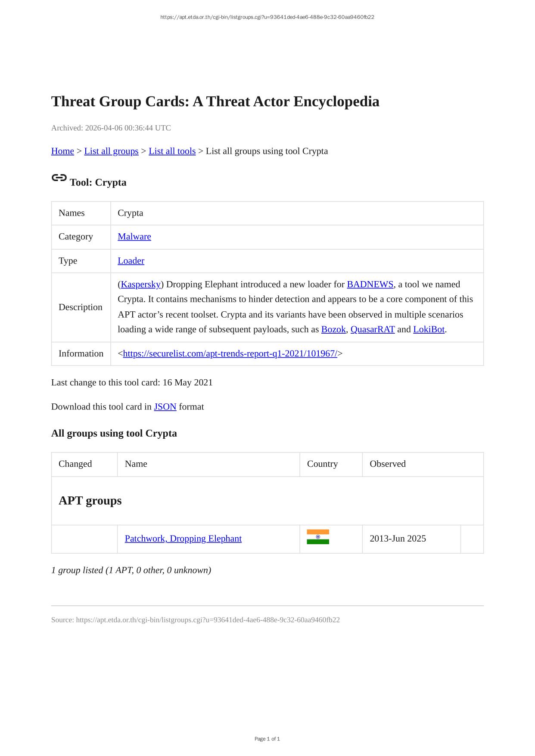Open the Home breadcrumb link

click(x=62, y=151)
